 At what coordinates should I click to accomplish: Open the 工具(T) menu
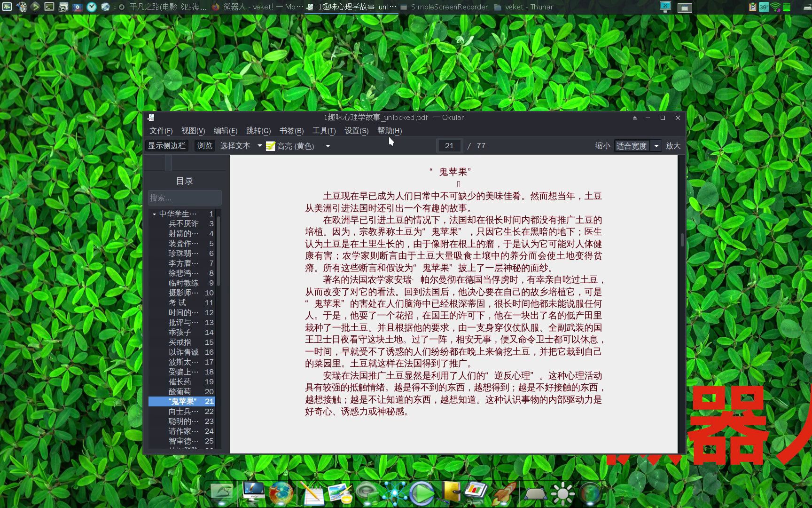point(324,131)
